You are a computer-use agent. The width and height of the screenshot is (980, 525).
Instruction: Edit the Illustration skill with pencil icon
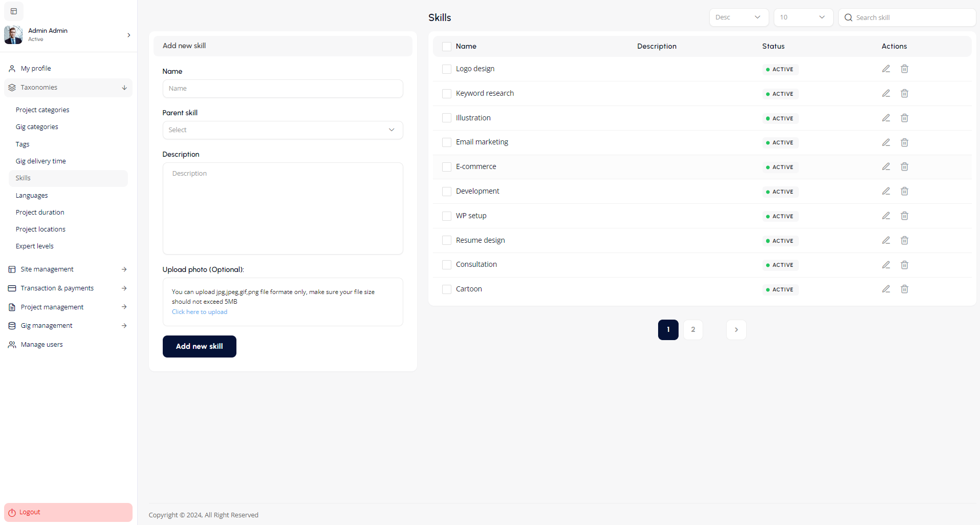pos(886,118)
